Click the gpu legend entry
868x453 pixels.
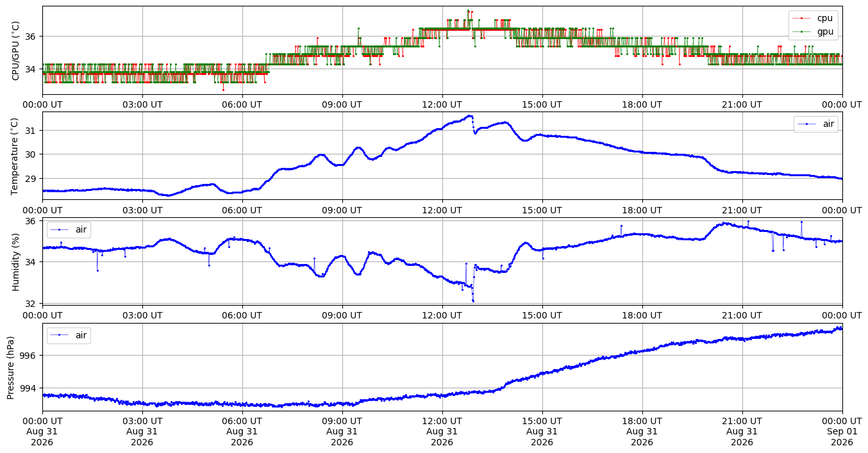(x=814, y=31)
